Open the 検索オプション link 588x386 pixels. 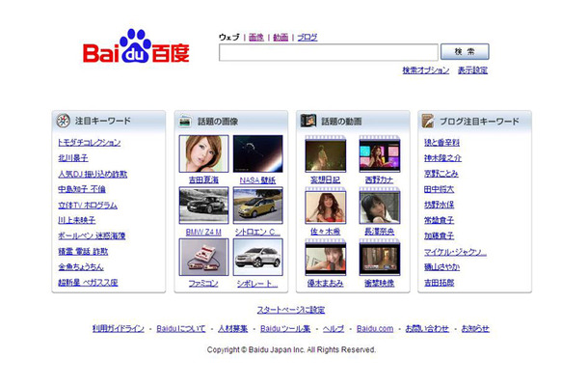coord(426,70)
